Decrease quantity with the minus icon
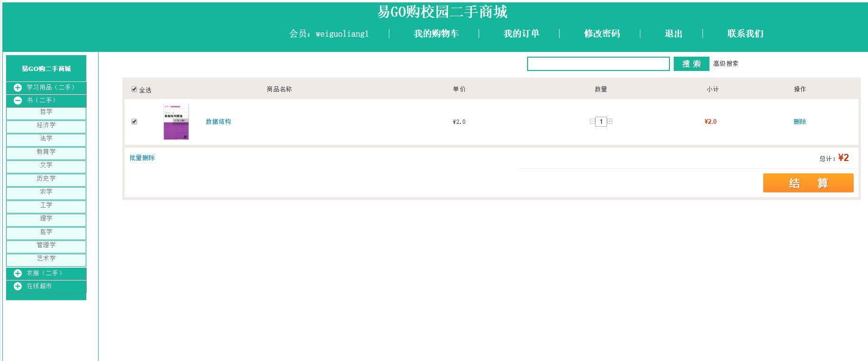This screenshot has width=868, height=361. coord(592,121)
